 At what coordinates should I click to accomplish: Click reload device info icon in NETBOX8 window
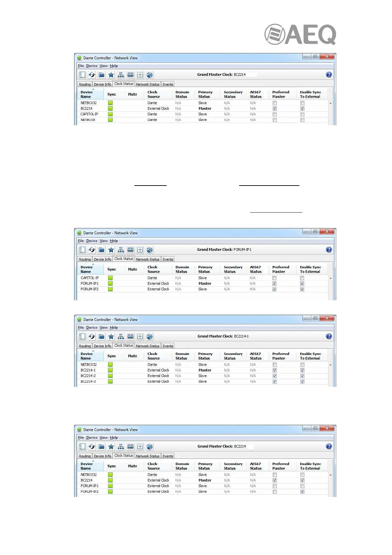pos(92,75)
